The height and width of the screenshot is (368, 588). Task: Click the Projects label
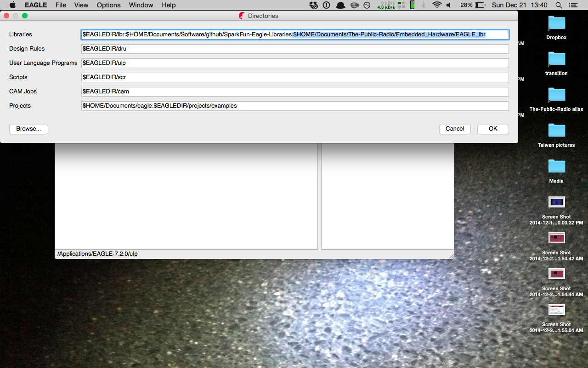pos(20,106)
